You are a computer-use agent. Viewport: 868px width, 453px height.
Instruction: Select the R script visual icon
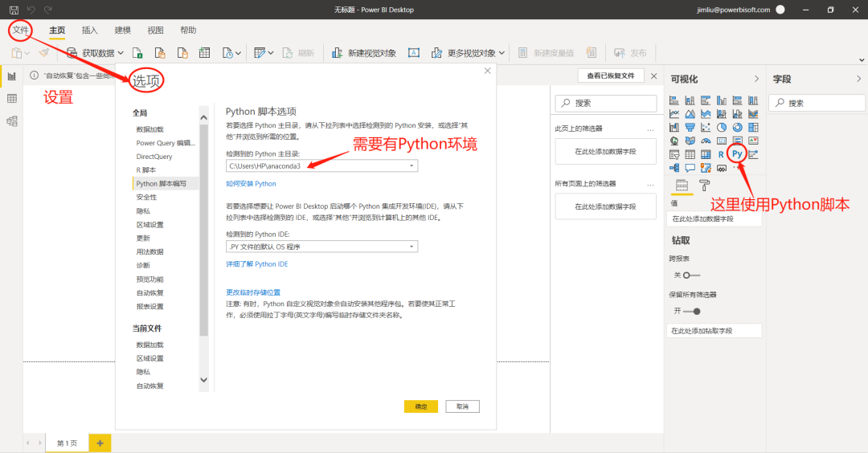(721, 154)
